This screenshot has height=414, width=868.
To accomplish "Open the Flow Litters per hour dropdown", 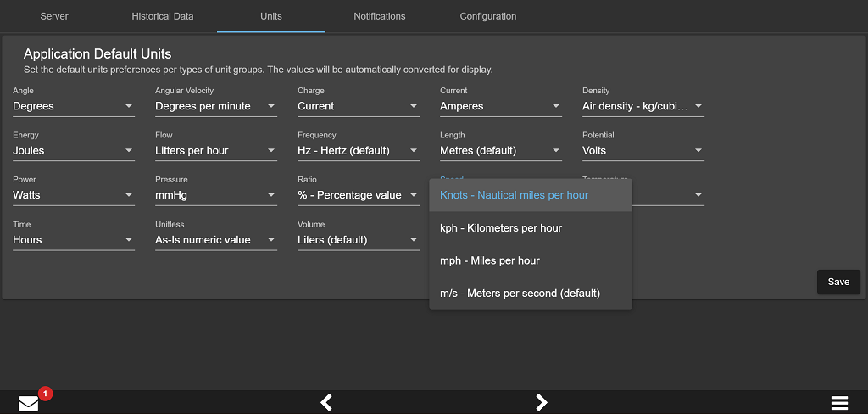I will [216, 151].
